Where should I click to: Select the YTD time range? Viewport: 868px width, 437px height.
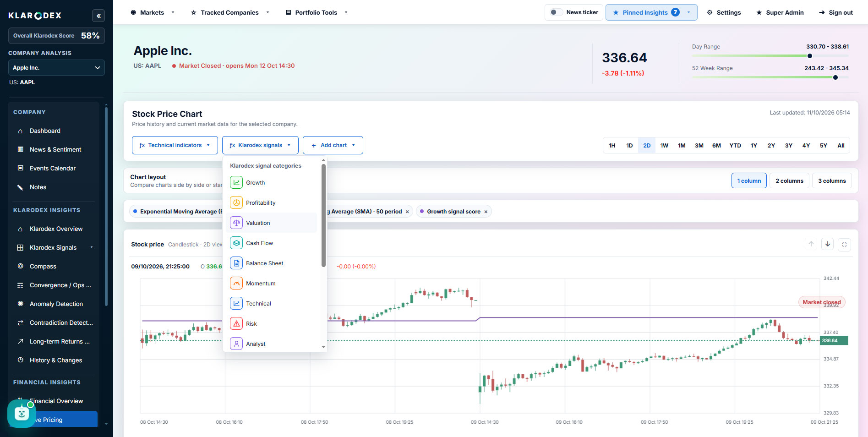(x=735, y=145)
